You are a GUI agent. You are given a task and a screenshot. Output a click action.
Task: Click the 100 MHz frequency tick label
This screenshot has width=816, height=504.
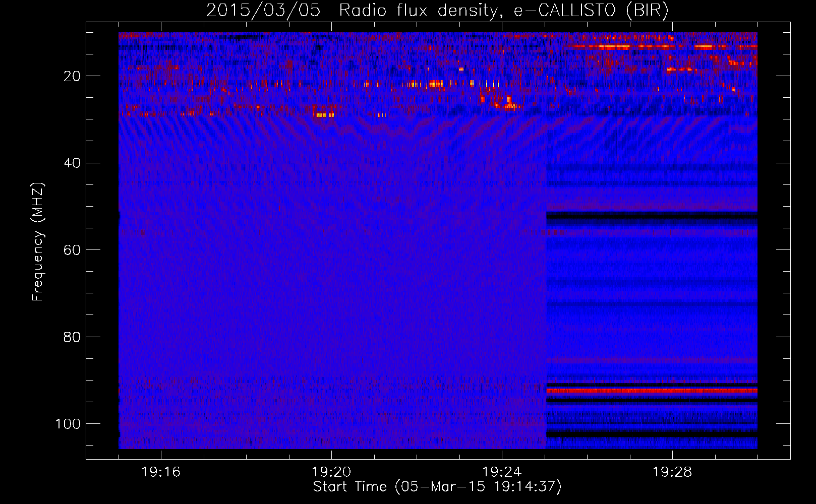(68, 424)
